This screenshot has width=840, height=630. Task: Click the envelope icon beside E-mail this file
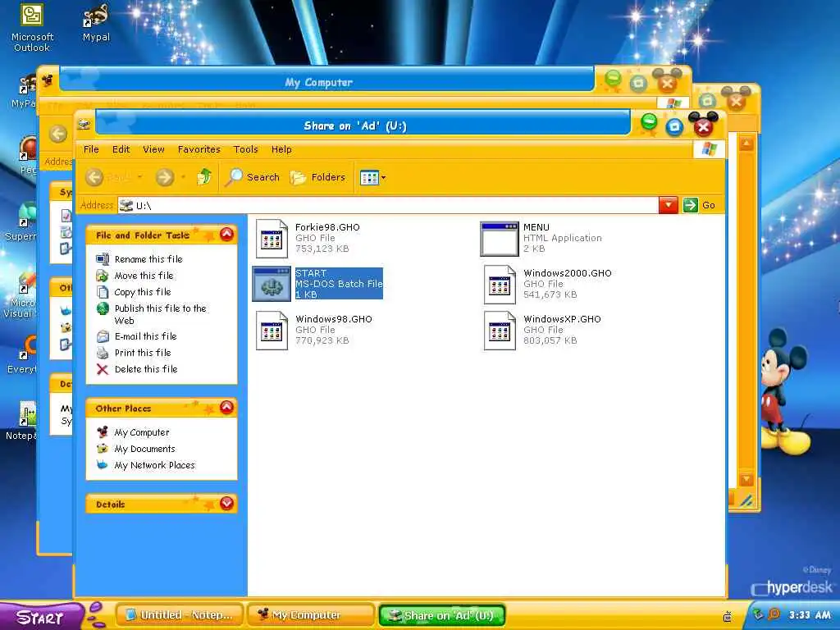[x=103, y=336]
